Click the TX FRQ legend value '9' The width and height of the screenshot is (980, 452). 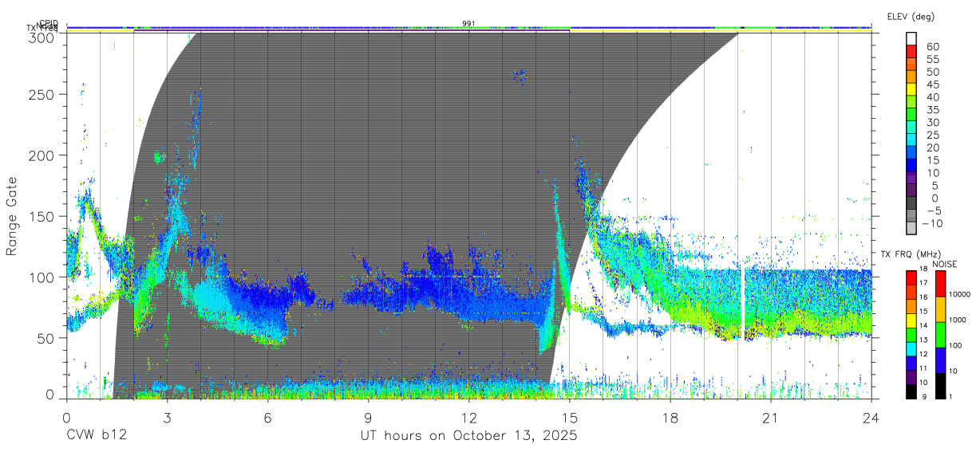pos(924,396)
